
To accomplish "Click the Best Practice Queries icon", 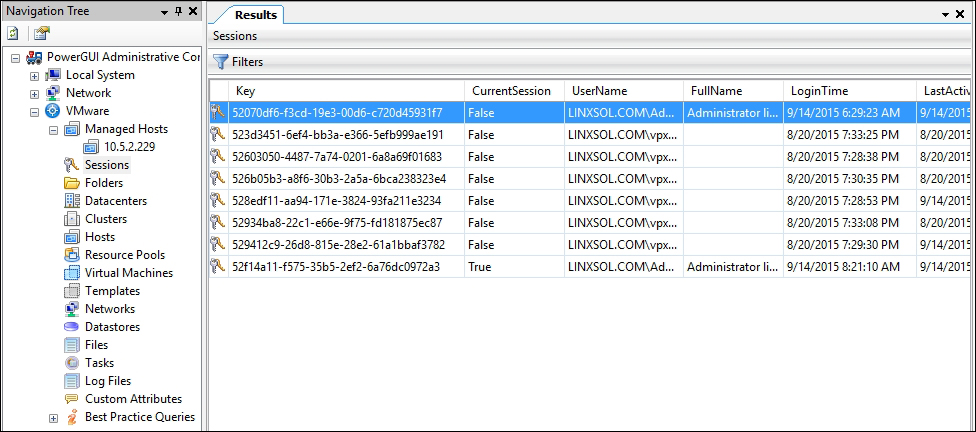I will click(72, 417).
